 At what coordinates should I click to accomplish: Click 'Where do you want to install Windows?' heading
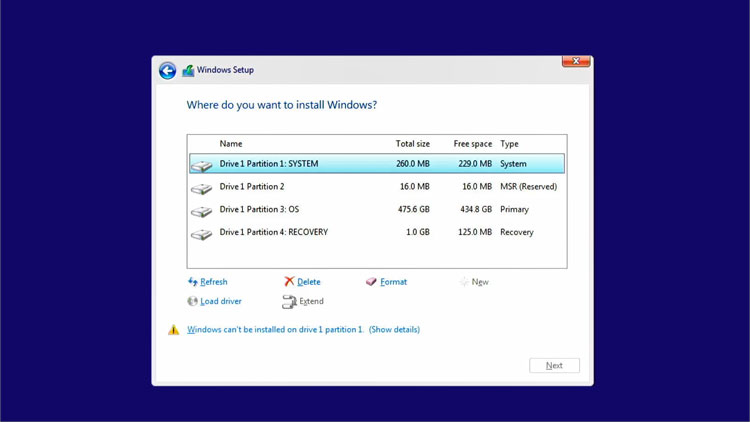click(282, 105)
